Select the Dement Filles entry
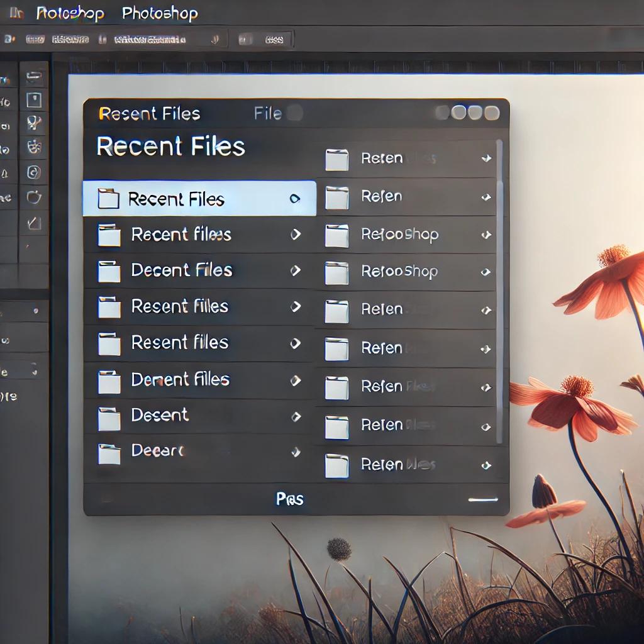 pyautogui.click(x=199, y=380)
